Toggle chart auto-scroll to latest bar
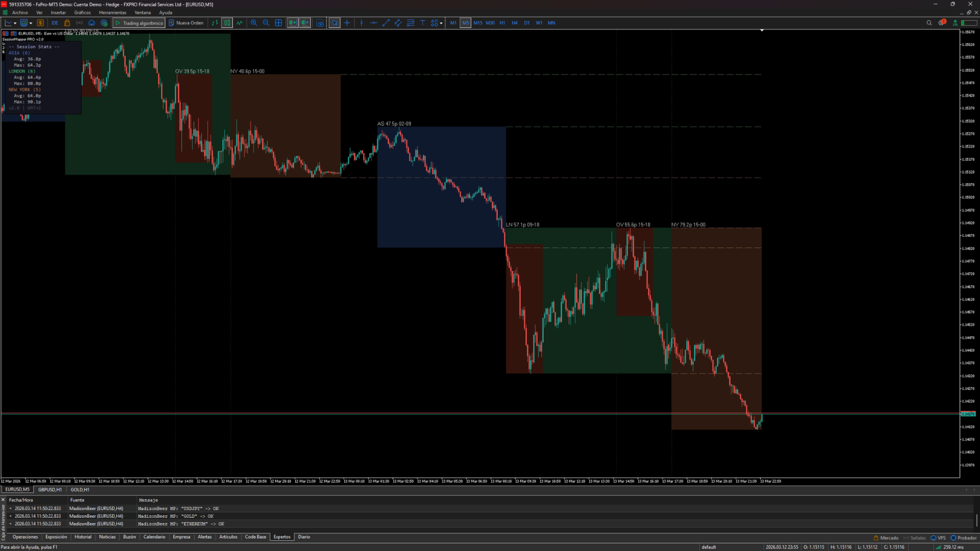 292,23
